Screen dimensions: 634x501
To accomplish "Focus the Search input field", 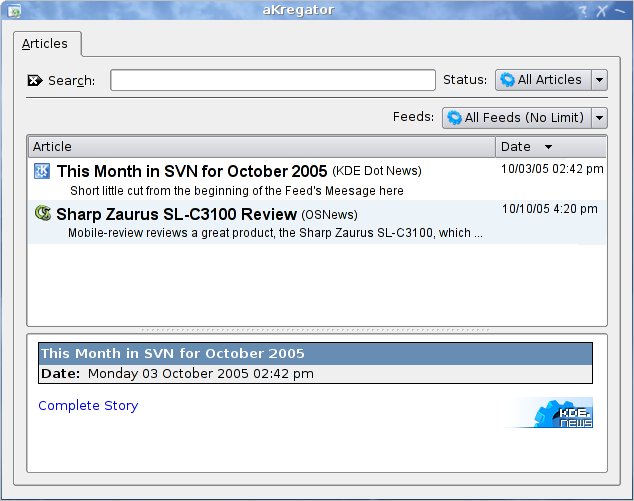I will [273, 80].
